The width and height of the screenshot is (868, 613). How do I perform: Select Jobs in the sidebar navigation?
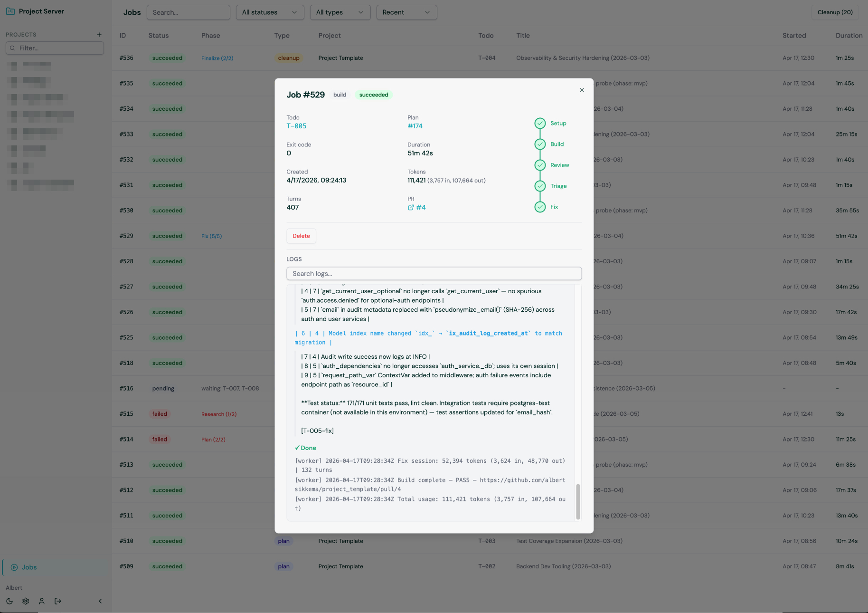pos(29,567)
